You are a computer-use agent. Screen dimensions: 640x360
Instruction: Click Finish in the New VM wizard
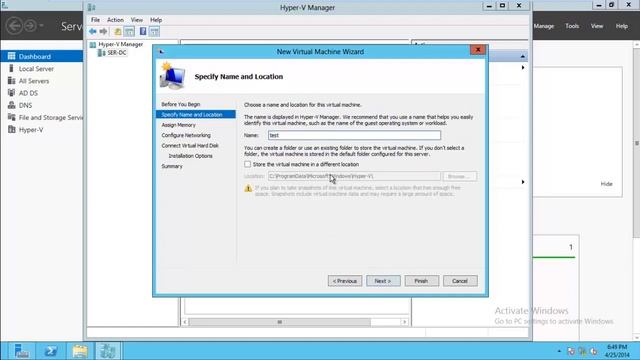click(x=422, y=281)
